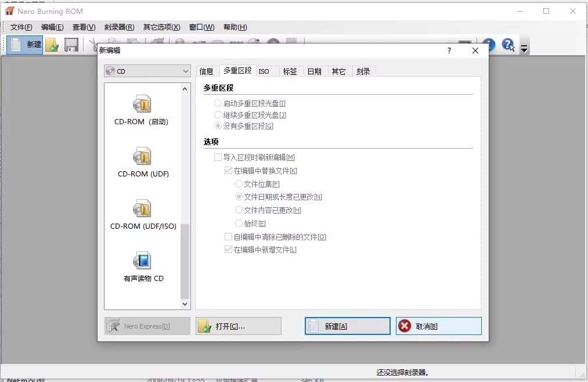Viewport: 588px width, 382px height.
Task: Click the 取消[B] cancel button
Action: 438,326
